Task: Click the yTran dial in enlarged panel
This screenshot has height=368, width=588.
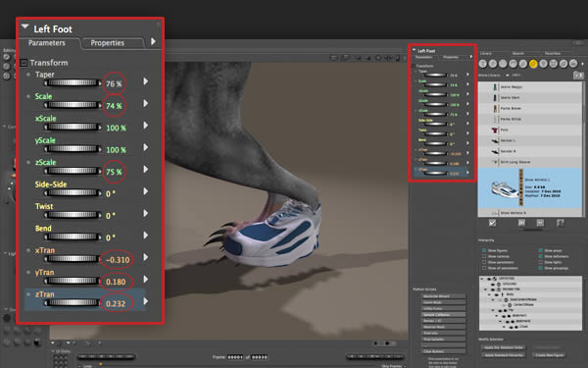Action: point(73,281)
